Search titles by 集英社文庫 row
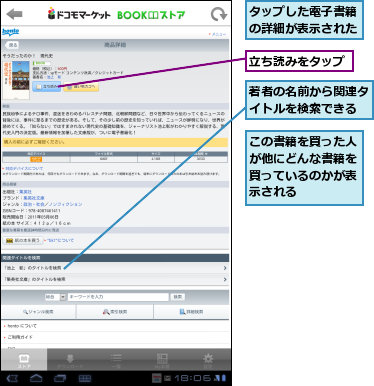 point(115,279)
